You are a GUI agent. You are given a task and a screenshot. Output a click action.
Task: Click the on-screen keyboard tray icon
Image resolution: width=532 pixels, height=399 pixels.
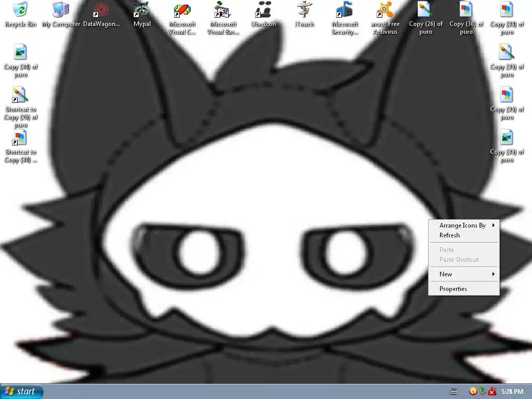click(453, 392)
